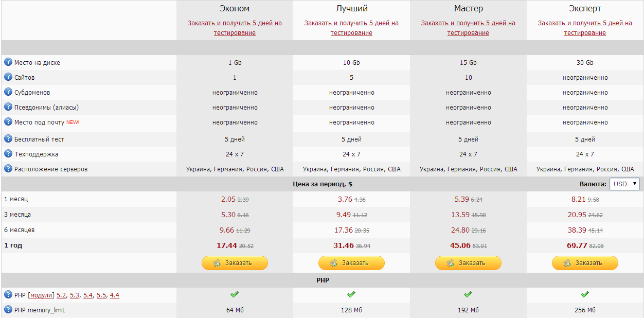Click help icon for Псевдонимы (алиасы)
This screenshot has height=318, width=644.
(x=8, y=107)
